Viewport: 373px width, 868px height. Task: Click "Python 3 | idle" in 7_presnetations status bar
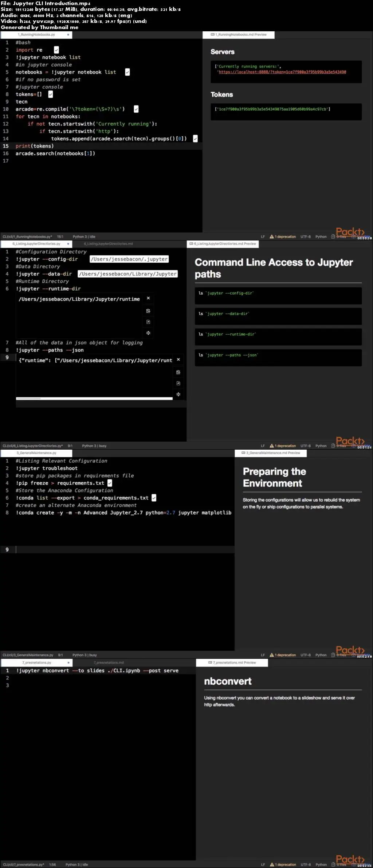77,864
